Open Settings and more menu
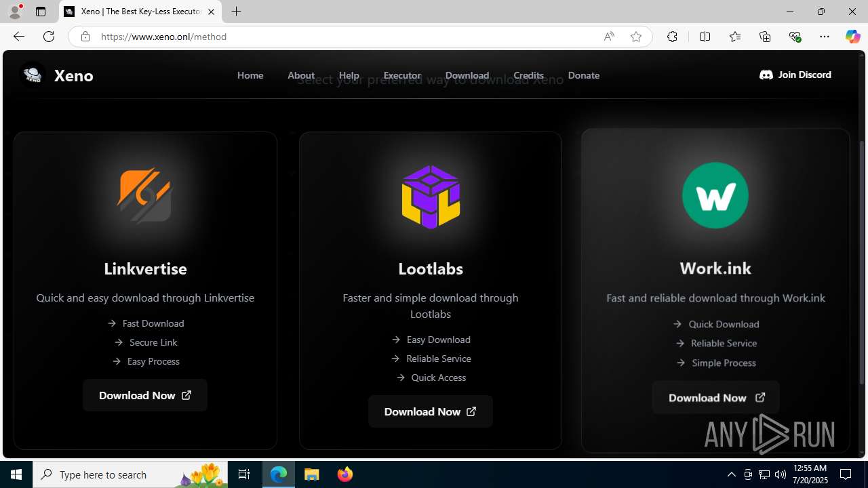868x488 pixels. [x=825, y=37]
